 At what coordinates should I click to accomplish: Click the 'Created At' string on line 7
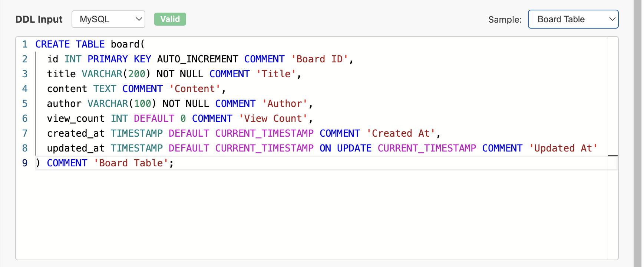click(401, 133)
